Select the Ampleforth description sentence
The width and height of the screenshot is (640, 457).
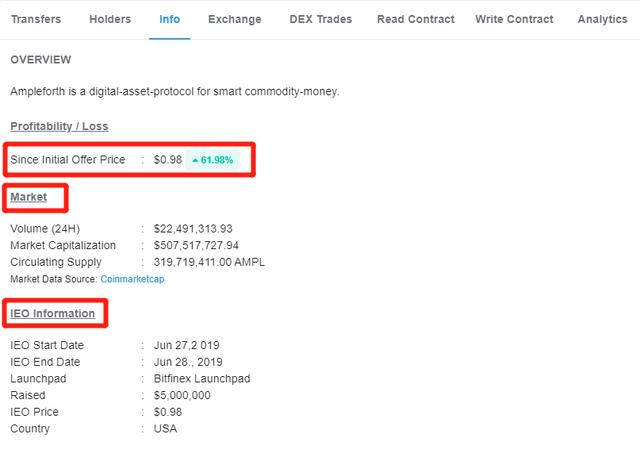[175, 91]
